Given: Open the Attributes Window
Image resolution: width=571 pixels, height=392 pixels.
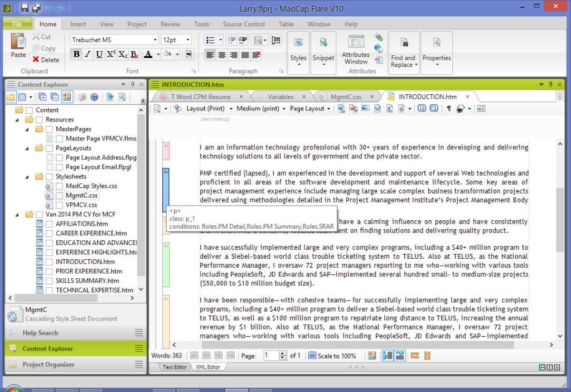Looking at the screenshot, I should pos(356,50).
